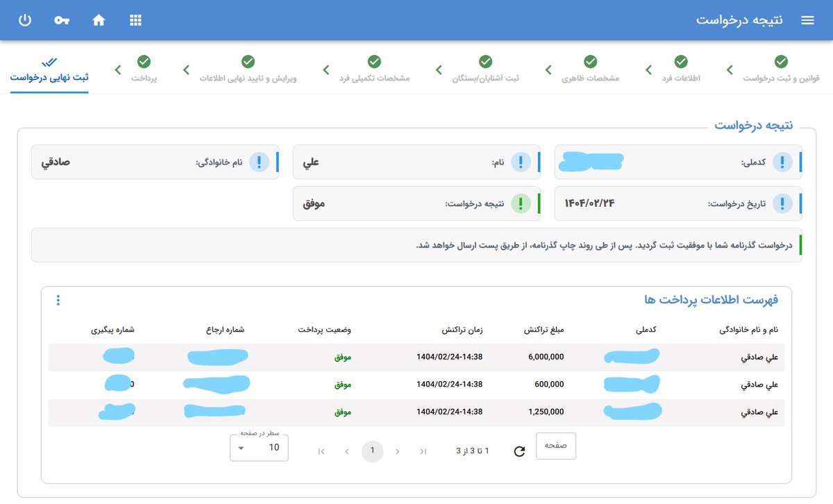
Task: Click info icon beside نام field
Action: (521, 162)
